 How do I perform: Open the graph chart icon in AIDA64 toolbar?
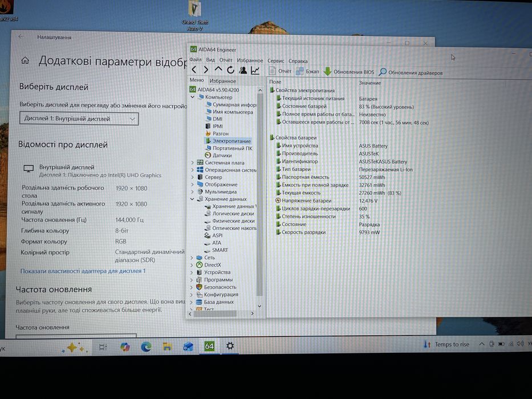pos(255,70)
